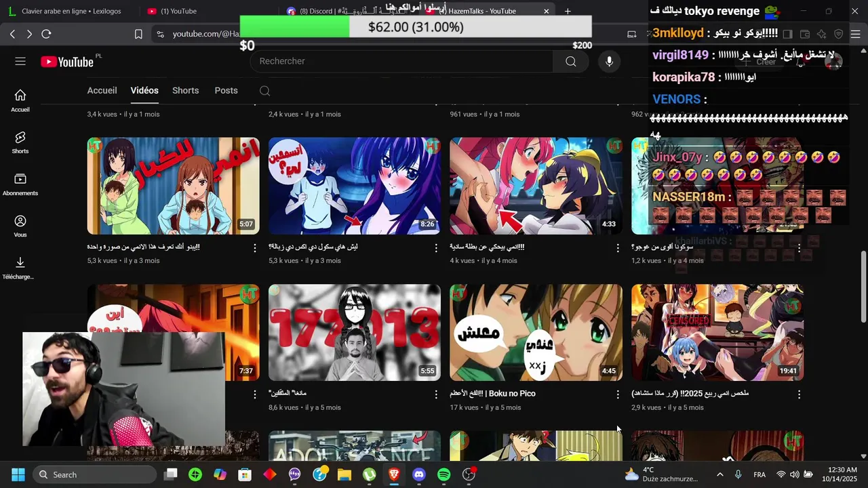The width and height of the screenshot is (868, 488).
Task: Play the 5:07 video thumbnail
Action: 173,186
